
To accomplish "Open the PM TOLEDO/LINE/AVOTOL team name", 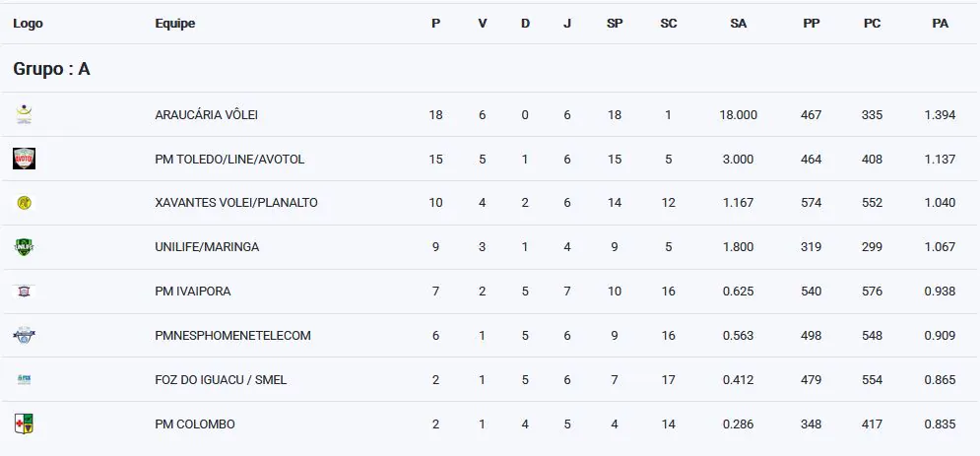I will point(229,160).
